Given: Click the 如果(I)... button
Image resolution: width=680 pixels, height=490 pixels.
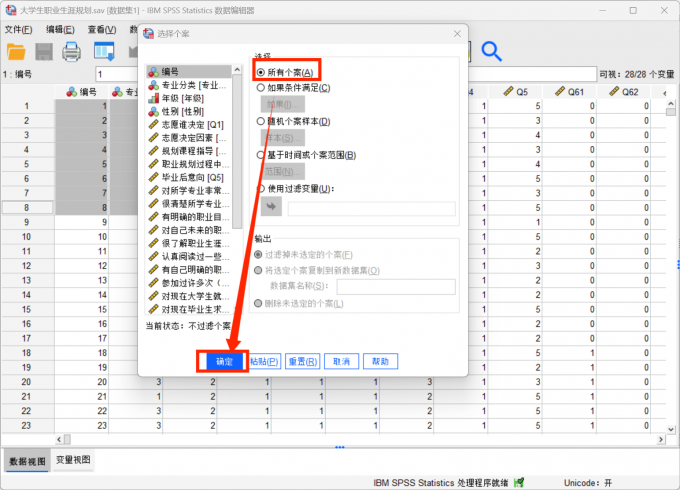Looking at the screenshot, I should click(282, 104).
